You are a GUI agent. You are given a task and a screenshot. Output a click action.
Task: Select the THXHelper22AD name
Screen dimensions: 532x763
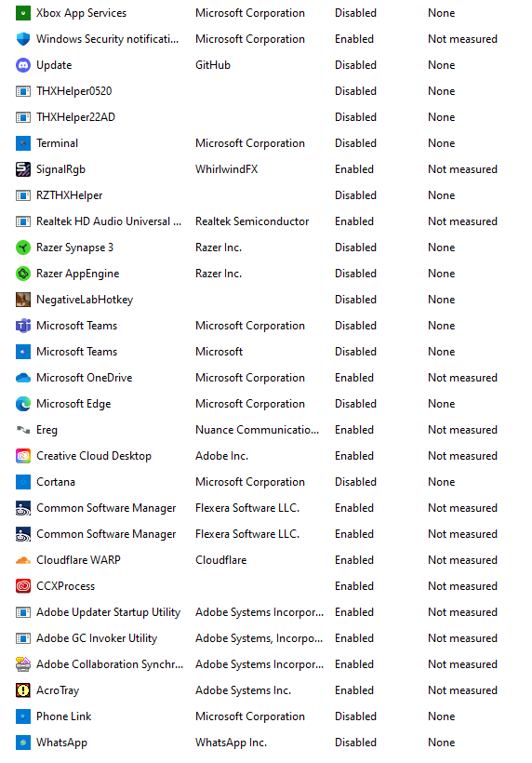75,117
